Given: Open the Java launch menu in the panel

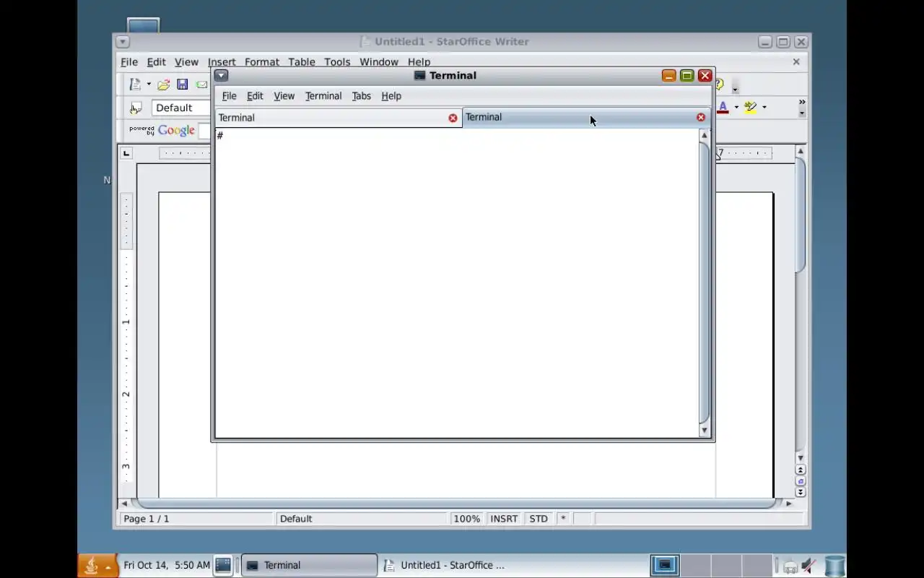Looking at the screenshot, I should pos(97,566).
